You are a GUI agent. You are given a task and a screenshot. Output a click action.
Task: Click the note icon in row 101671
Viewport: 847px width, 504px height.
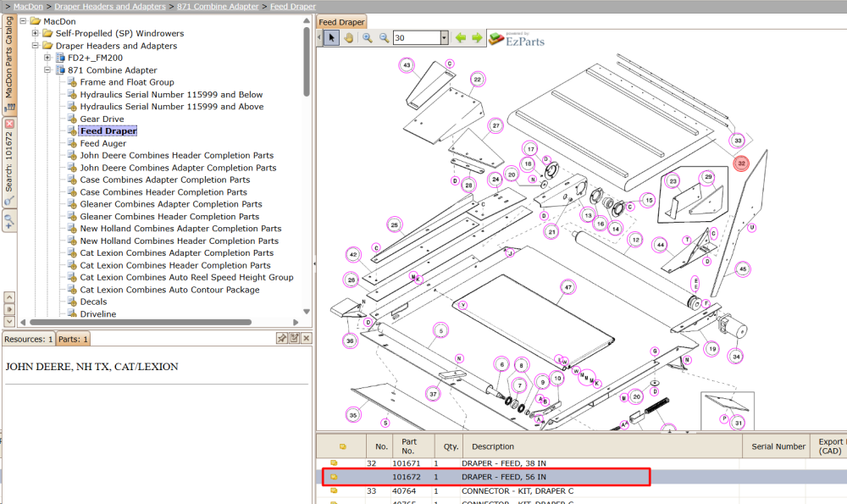coord(334,463)
